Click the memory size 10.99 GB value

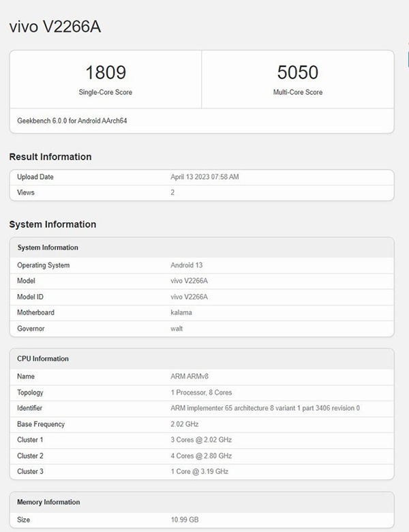click(184, 520)
